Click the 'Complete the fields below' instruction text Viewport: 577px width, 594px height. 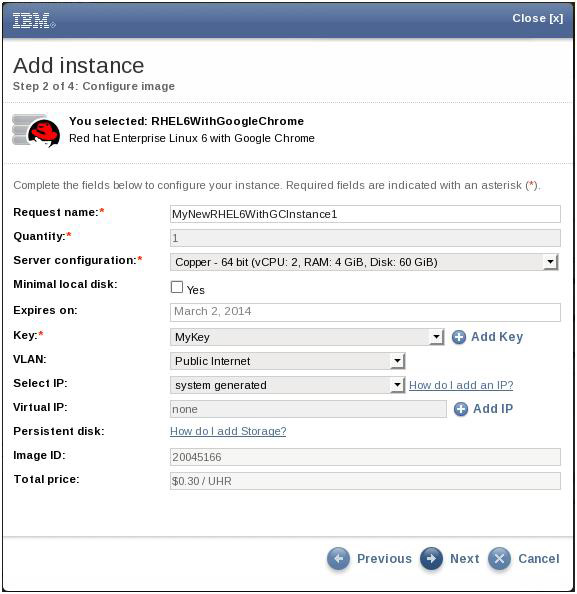pos(277,186)
